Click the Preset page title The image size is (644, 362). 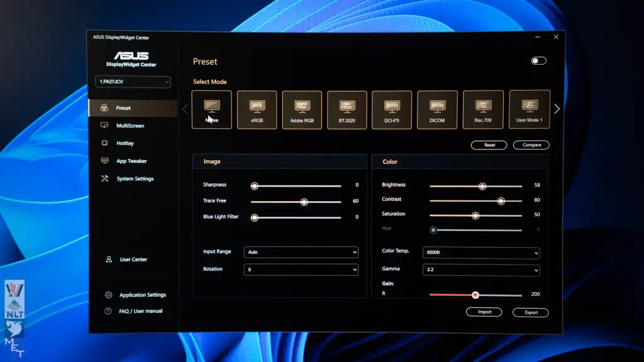pos(205,62)
